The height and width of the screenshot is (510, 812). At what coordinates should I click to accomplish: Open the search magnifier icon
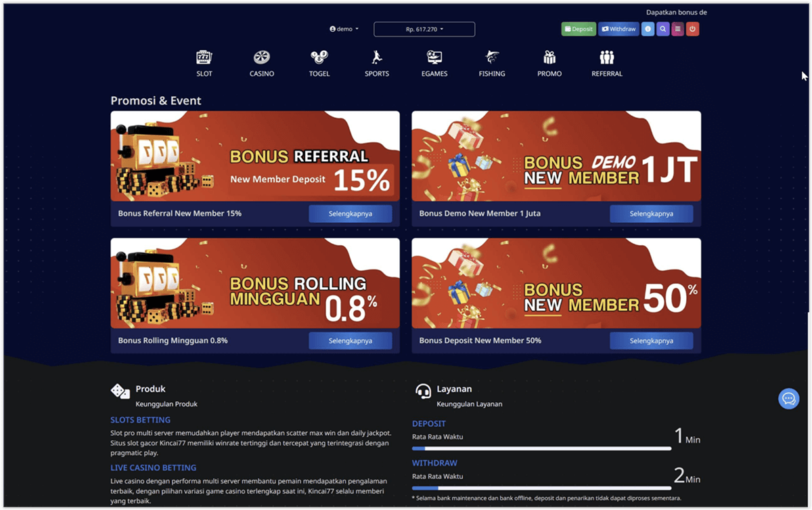pos(662,28)
